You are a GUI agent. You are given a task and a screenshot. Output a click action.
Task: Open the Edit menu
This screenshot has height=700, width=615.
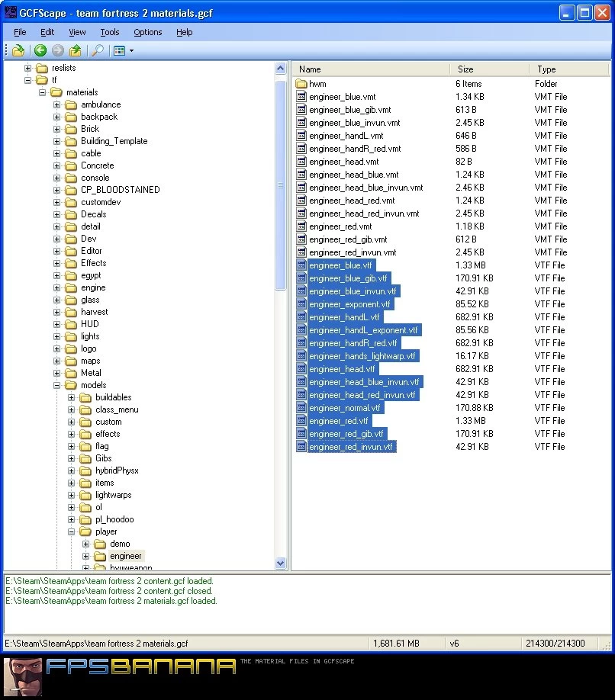point(47,32)
